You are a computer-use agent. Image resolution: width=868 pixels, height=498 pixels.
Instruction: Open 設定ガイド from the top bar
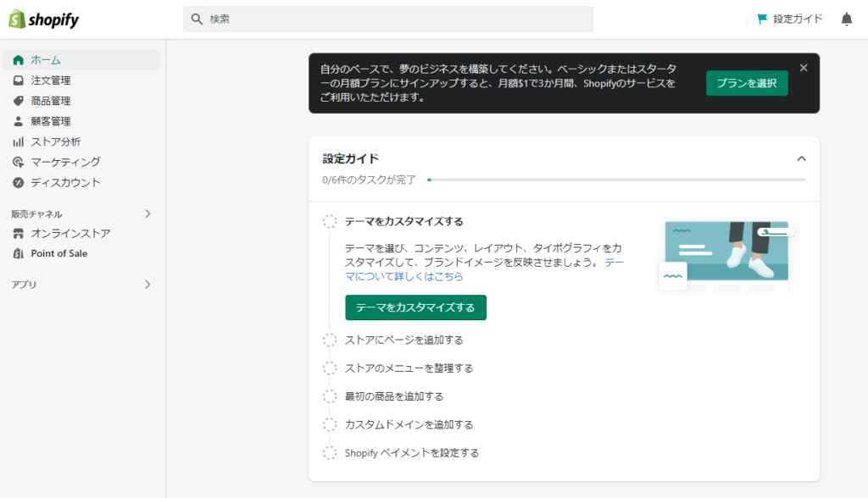pyautogui.click(x=788, y=19)
